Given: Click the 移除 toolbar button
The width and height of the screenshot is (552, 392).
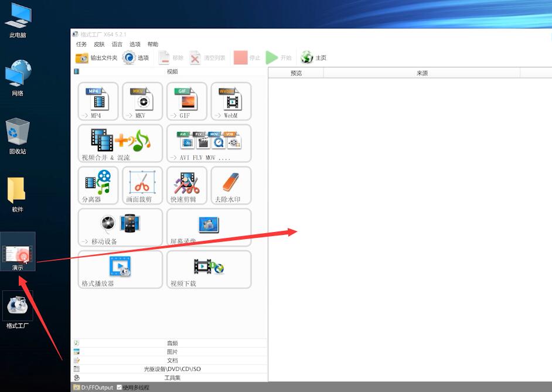Looking at the screenshot, I should coord(171,57).
